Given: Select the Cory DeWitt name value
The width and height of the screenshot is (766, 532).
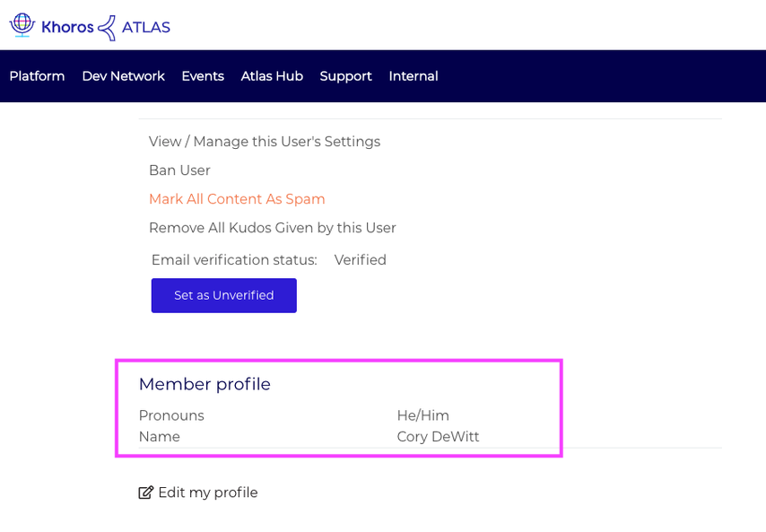Looking at the screenshot, I should pos(439,437).
